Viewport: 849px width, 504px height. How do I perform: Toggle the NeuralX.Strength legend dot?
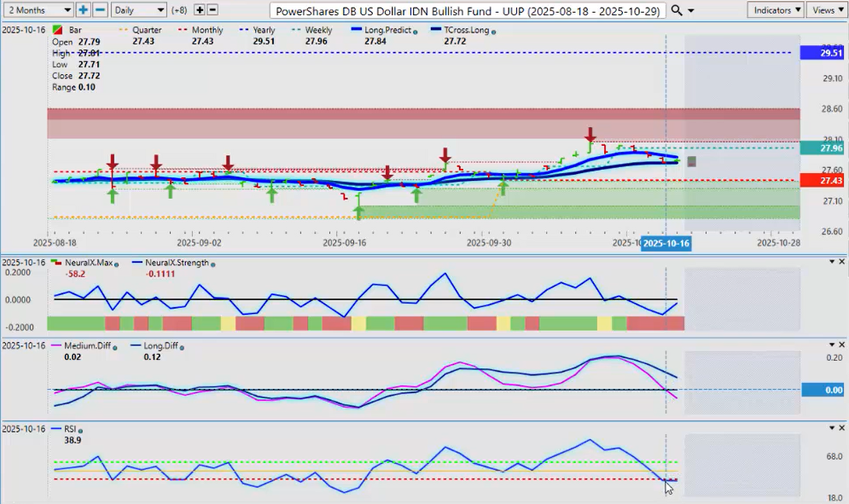point(212,263)
